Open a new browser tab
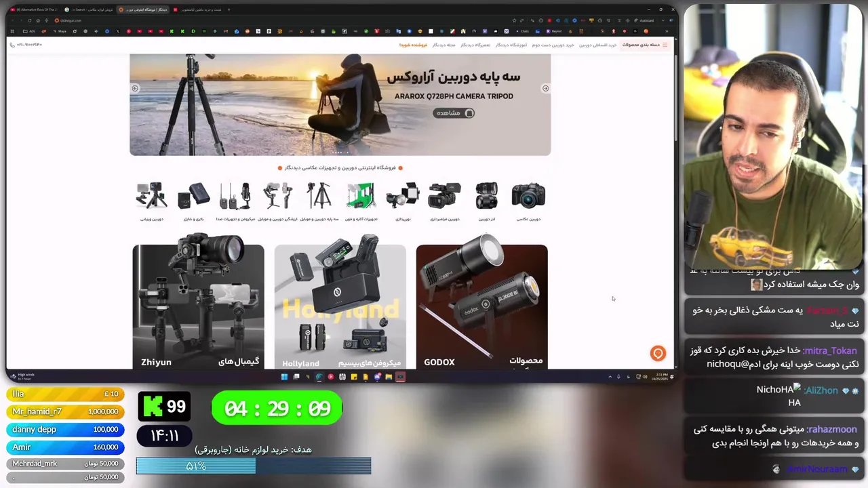This screenshot has height=488, width=868. pos(229,9)
